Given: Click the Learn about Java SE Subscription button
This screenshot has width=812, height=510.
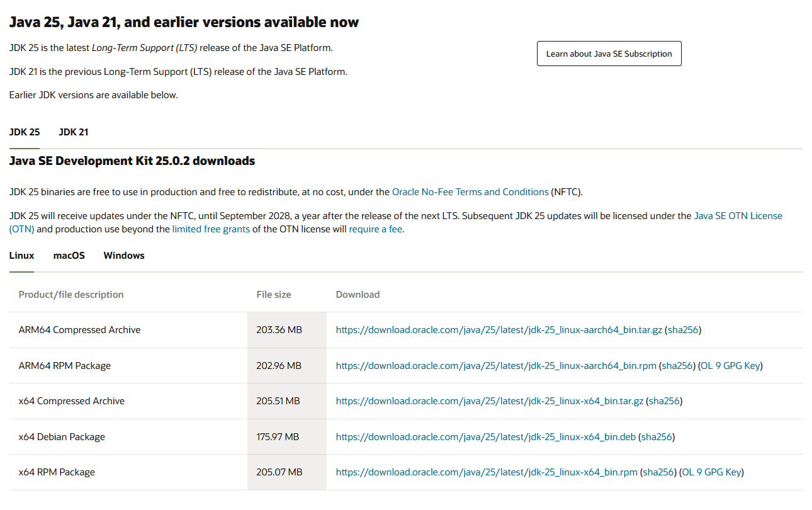Looking at the screenshot, I should [x=609, y=54].
